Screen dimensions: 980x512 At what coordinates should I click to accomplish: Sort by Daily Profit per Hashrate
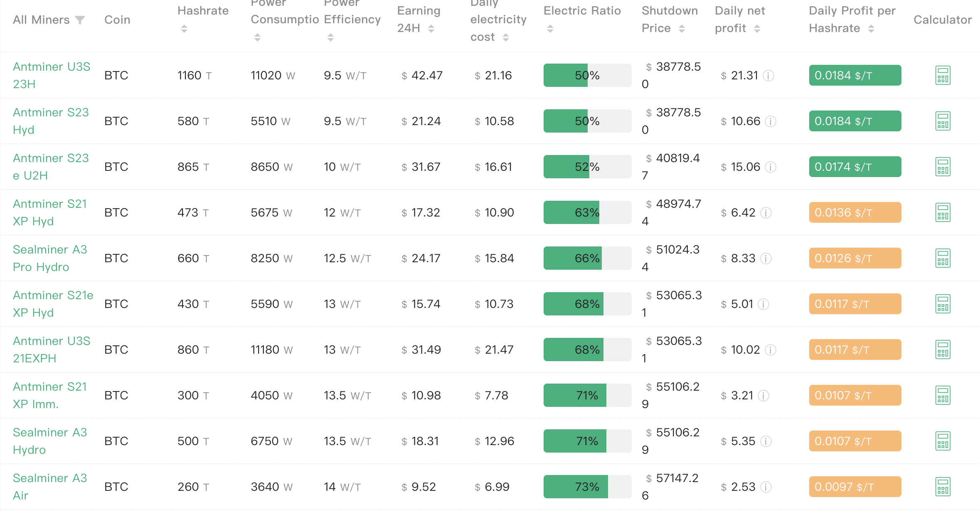pyautogui.click(x=871, y=28)
